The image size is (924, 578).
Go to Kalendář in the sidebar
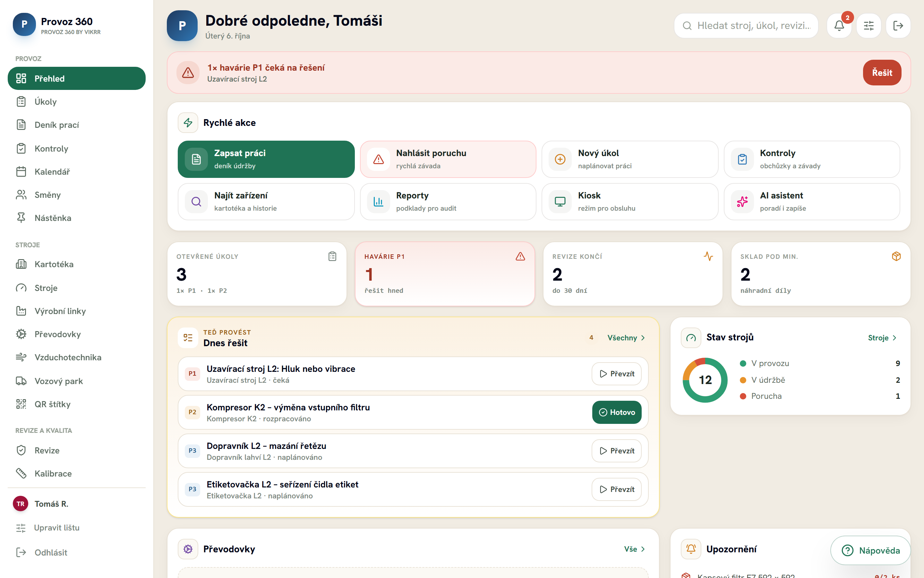coord(77,172)
